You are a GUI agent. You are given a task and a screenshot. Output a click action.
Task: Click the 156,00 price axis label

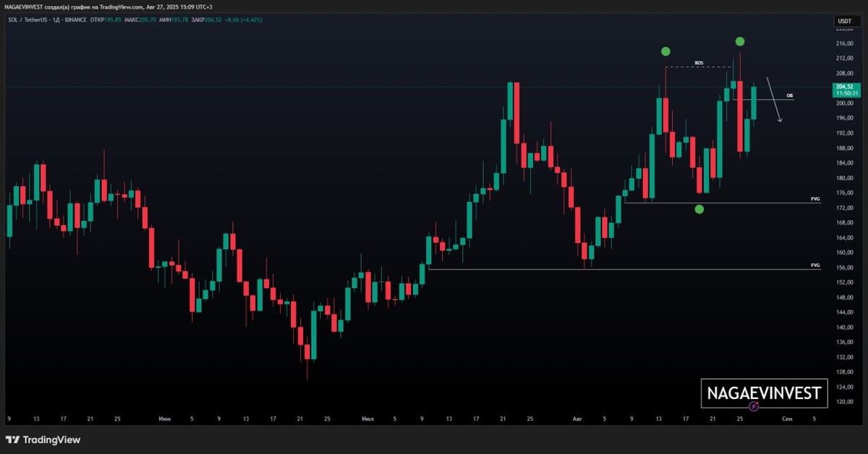[x=843, y=267]
